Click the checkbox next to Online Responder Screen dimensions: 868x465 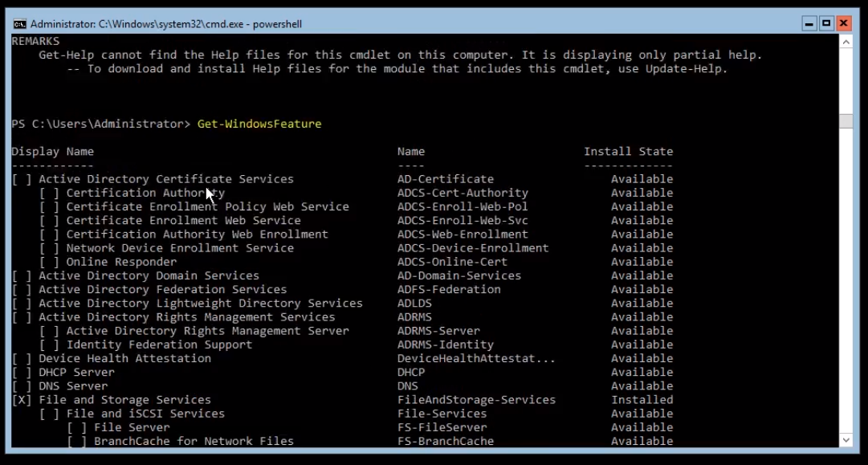(x=49, y=262)
